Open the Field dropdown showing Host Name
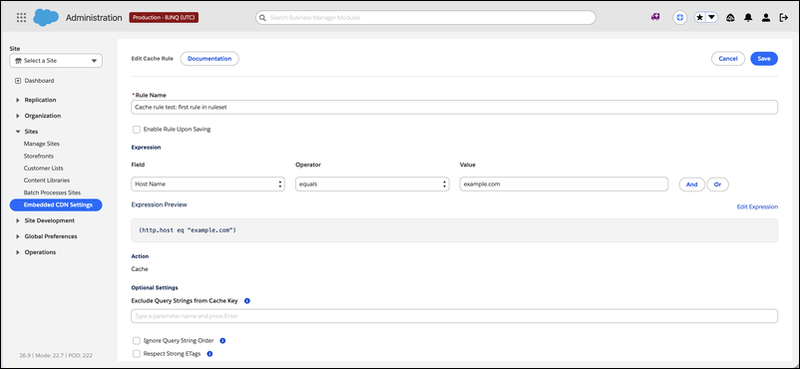Screen dimensions: 800x369 point(208,184)
